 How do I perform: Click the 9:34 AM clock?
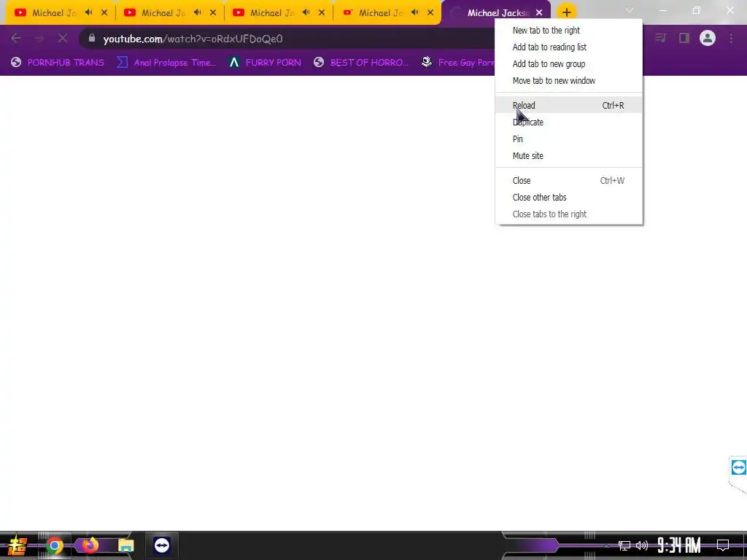point(679,545)
